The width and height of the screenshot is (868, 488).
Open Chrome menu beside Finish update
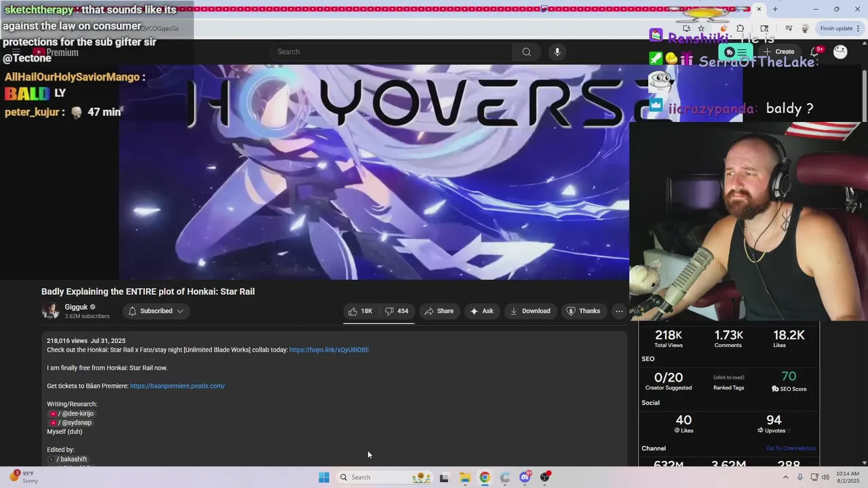[x=859, y=28]
